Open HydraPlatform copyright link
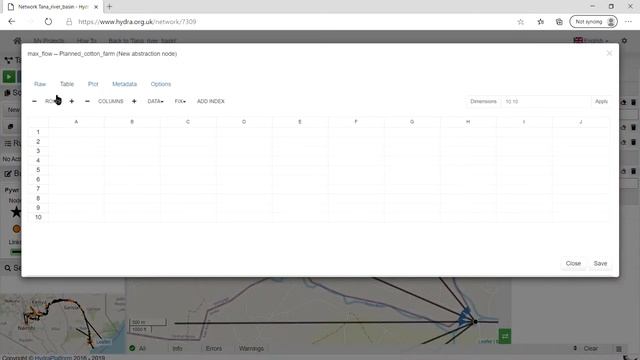 (53, 358)
